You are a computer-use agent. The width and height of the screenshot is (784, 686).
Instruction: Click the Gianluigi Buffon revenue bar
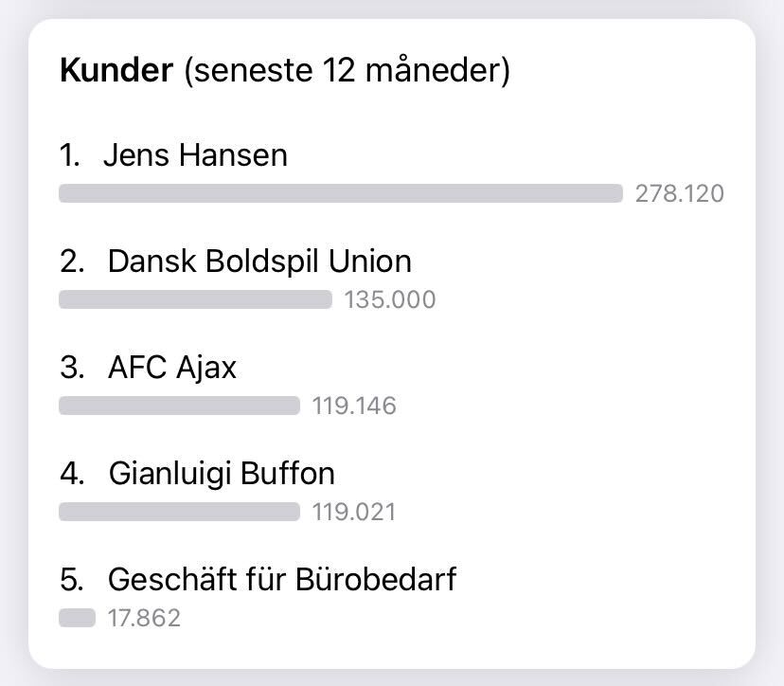(x=180, y=512)
